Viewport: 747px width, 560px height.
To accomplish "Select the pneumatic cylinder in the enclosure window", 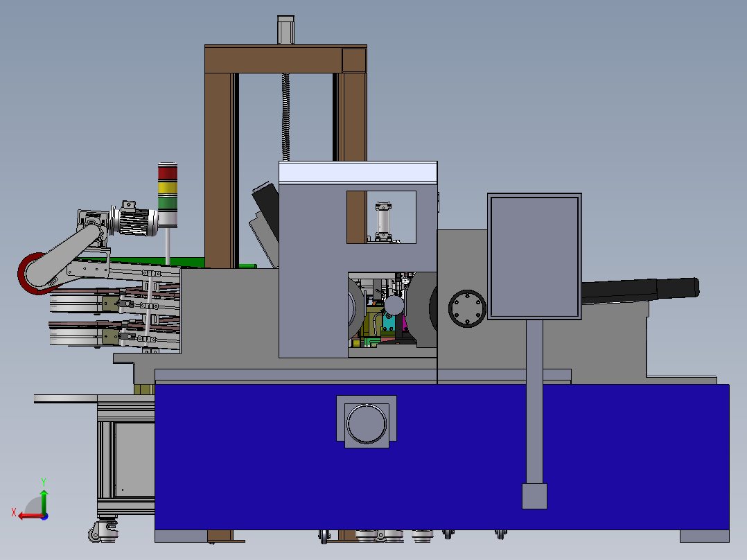I will pos(383,221).
